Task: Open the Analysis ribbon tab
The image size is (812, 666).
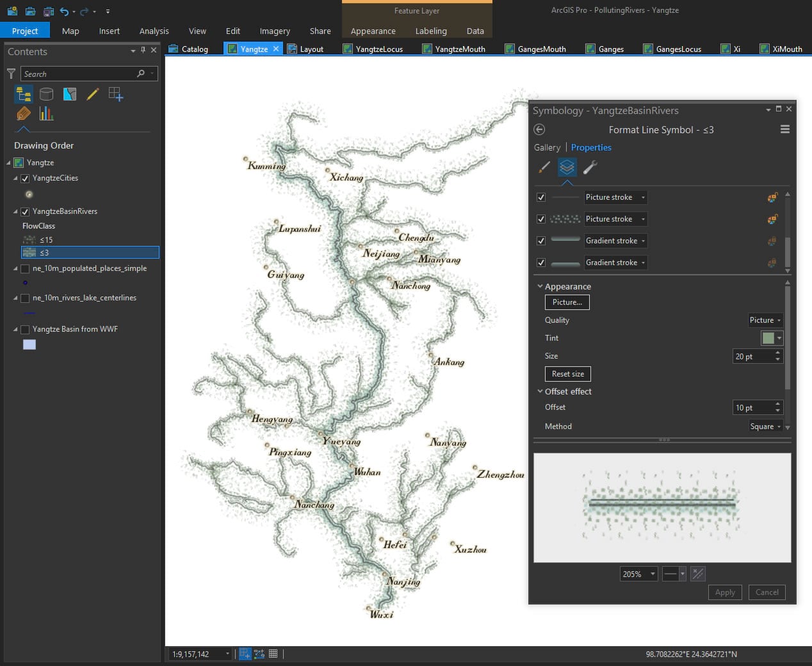Action: [154, 31]
